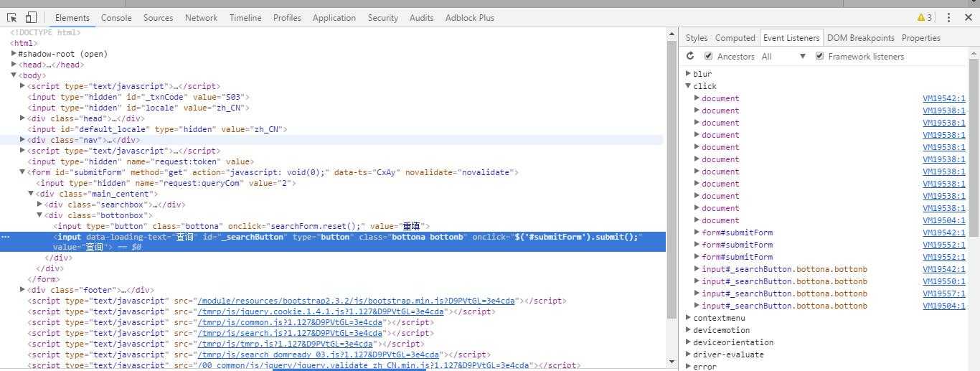Screen dimensions: 980x371
Task: Open the VM19557:1 source link
Action: click(x=943, y=293)
